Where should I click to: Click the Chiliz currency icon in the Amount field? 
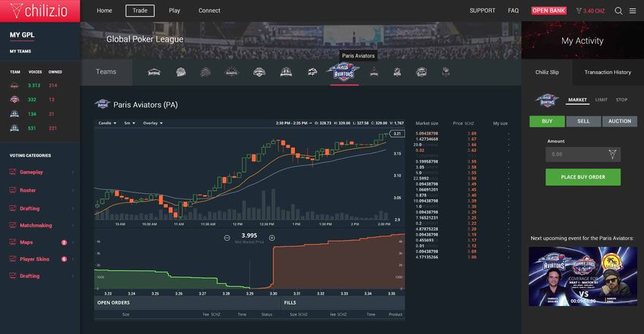tap(612, 155)
